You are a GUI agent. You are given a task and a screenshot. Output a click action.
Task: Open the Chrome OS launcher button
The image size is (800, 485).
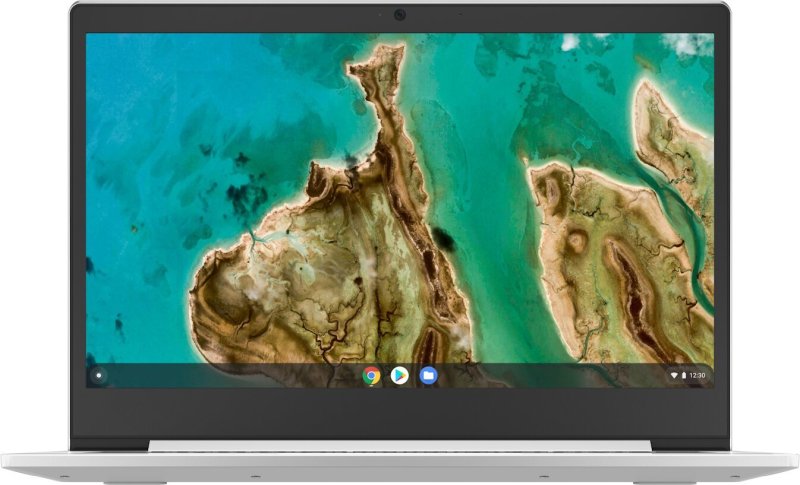pos(98,376)
